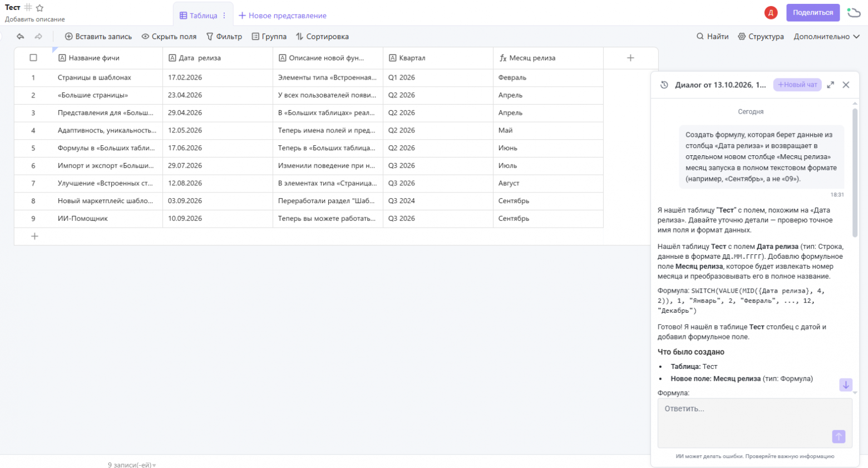The image size is (868, 468).
Task: Click Вставить запись in the toolbar
Action: tap(98, 37)
